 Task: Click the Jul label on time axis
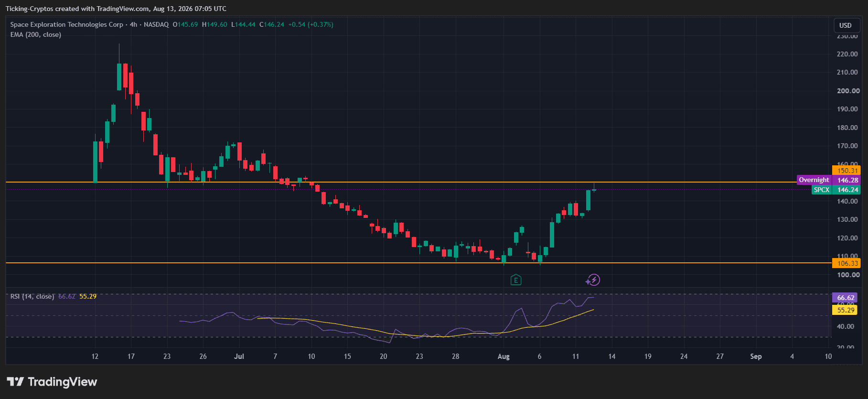click(x=239, y=356)
